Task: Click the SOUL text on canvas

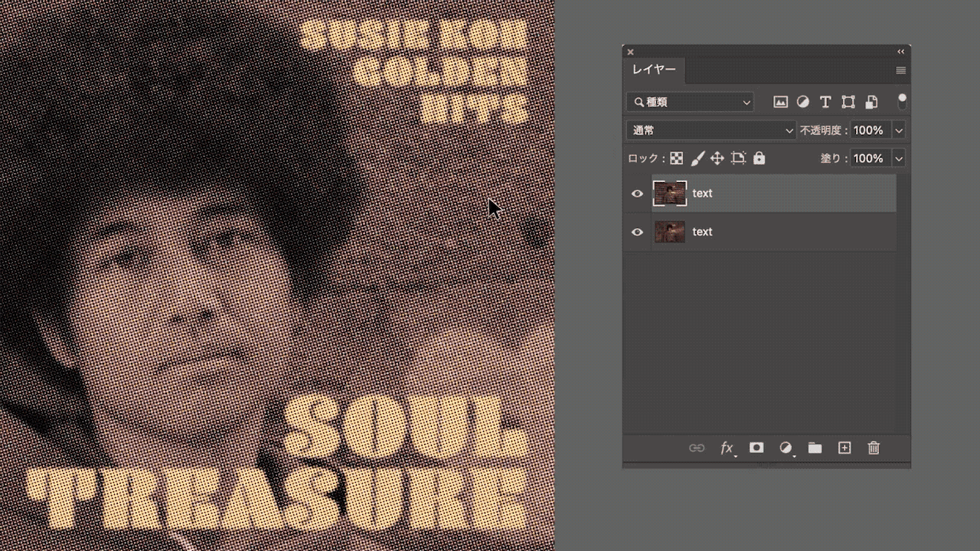Action: pos(404,427)
